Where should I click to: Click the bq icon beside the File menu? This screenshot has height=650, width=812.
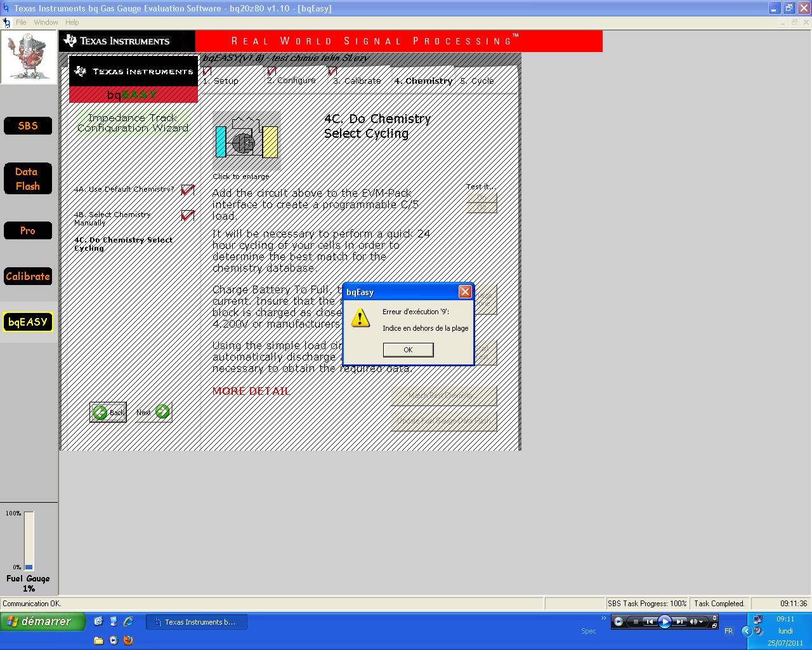6,22
